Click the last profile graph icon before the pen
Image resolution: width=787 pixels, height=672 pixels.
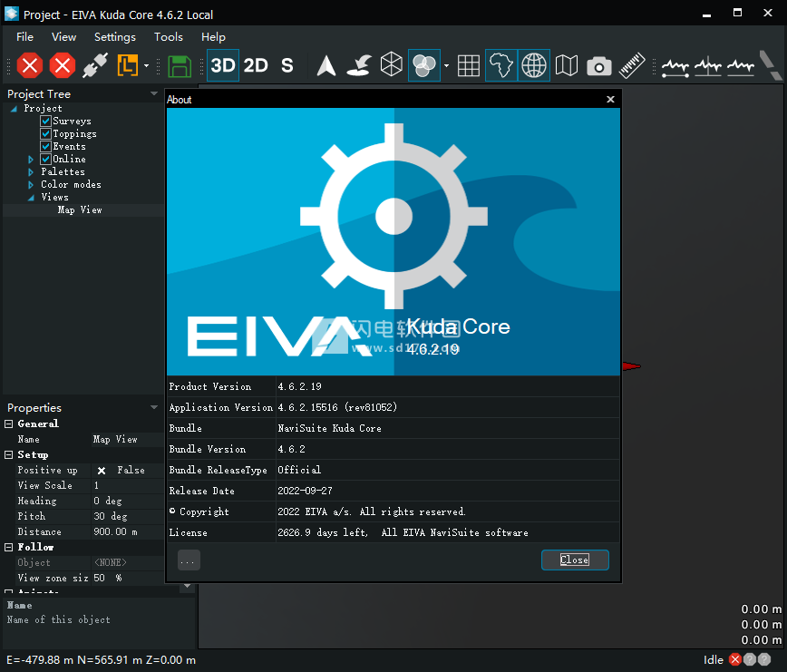741,67
